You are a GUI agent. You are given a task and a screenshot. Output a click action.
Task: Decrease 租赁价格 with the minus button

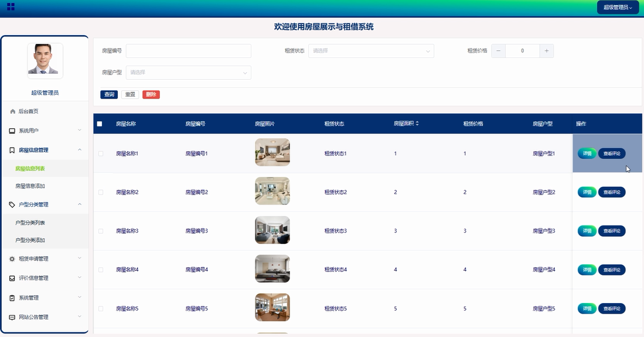[498, 51]
